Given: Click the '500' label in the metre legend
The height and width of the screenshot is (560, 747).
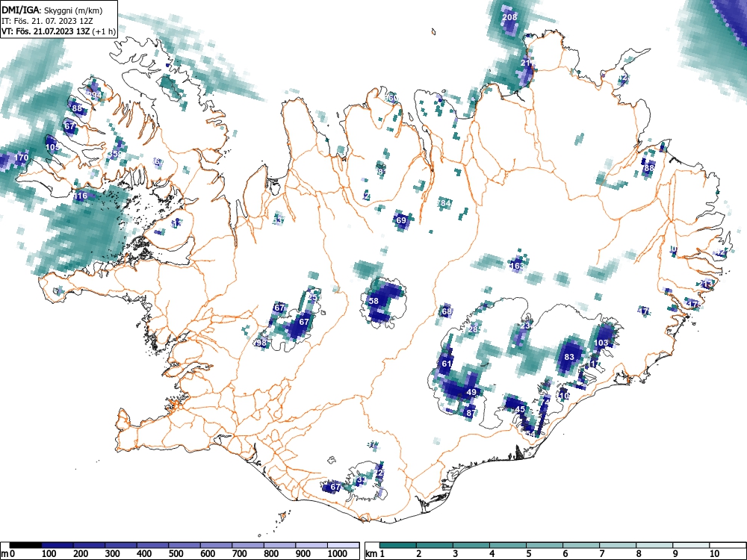Looking at the screenshot, I should (x=176, y=554).
